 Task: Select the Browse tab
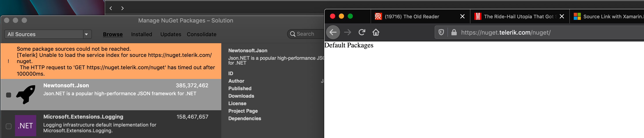(x=113, y=34)
